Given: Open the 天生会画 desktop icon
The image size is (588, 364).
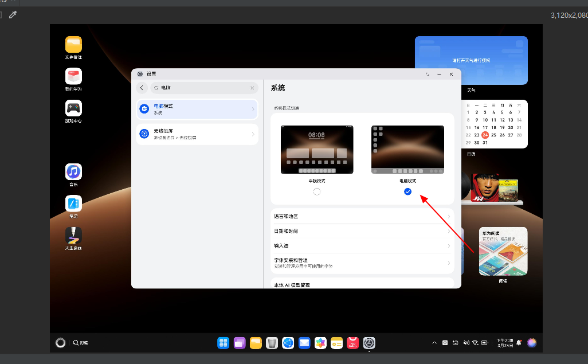Looking at the screenshot, I should click(x=73, y=235).
